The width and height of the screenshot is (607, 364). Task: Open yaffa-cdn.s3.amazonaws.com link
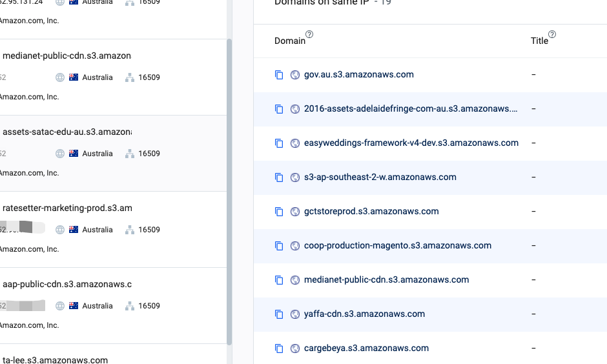[x=364, y=314]
